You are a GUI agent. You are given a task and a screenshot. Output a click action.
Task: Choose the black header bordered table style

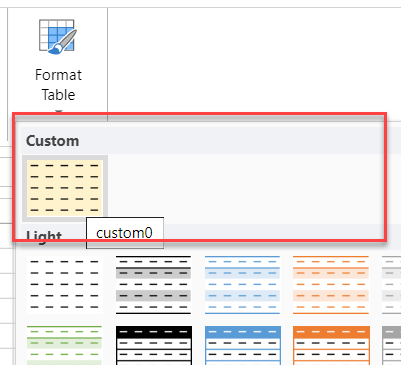[x=154, y=345]
